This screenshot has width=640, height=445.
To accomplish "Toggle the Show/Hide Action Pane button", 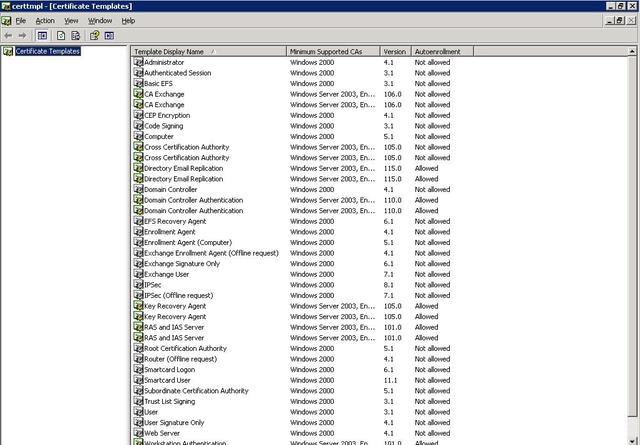I will click(x=109, y=36).
